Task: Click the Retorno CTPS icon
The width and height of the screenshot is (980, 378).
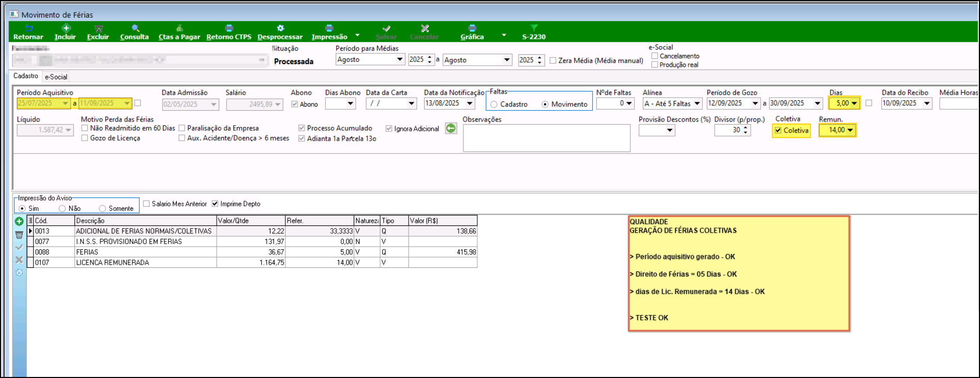Action: [x=229, y=28]
